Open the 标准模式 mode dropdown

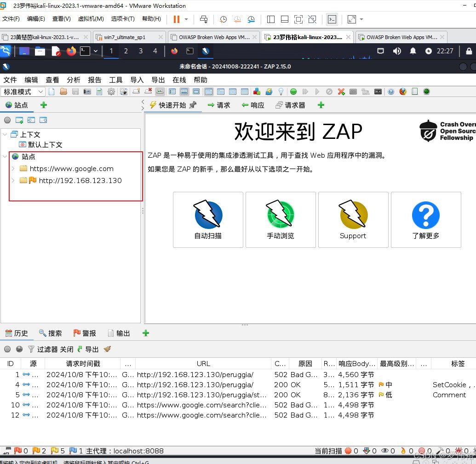[23, 92]
